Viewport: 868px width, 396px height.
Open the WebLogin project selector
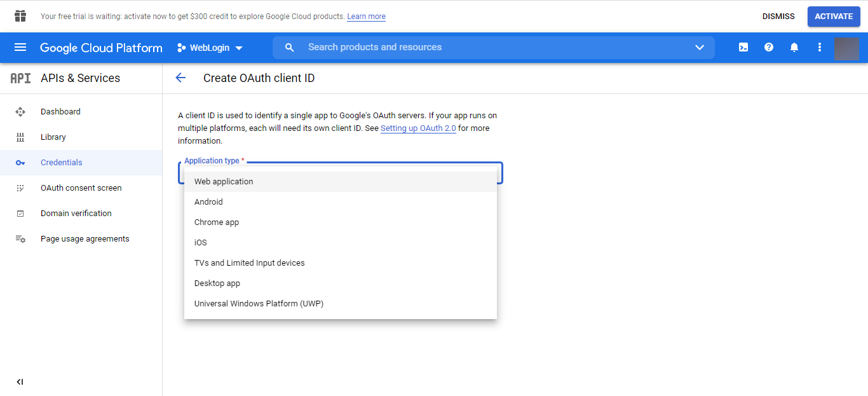(210, 48)
